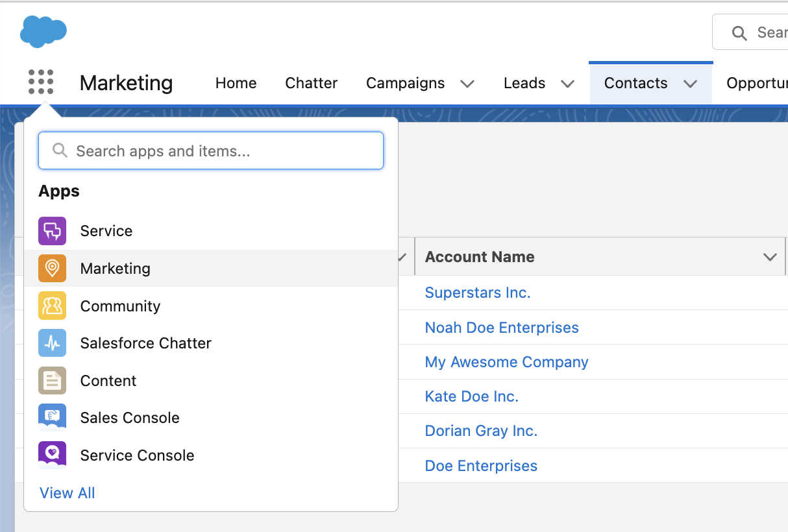Go to the Chatter tab
Screen dimensions: 788x532
312,83
